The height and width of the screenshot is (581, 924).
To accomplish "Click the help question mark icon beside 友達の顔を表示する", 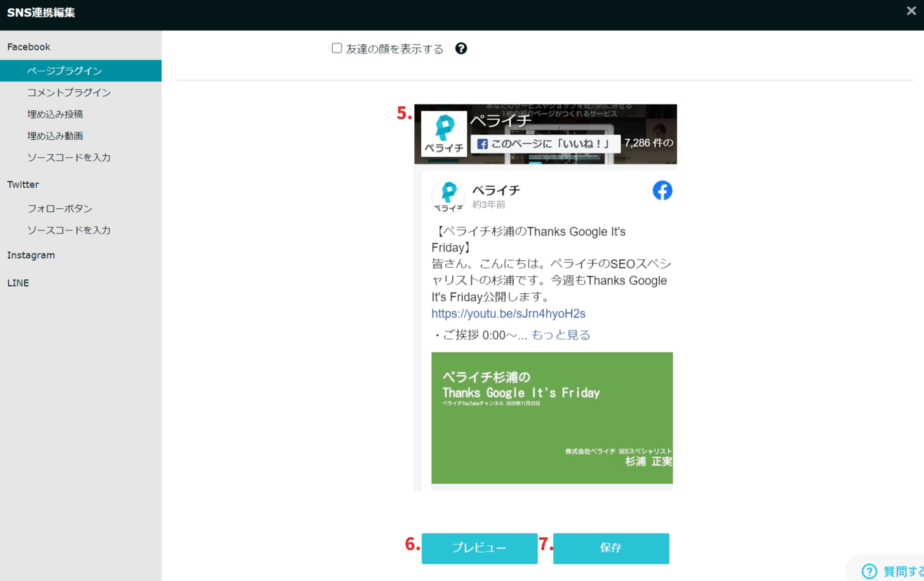I will coord(461,48).
